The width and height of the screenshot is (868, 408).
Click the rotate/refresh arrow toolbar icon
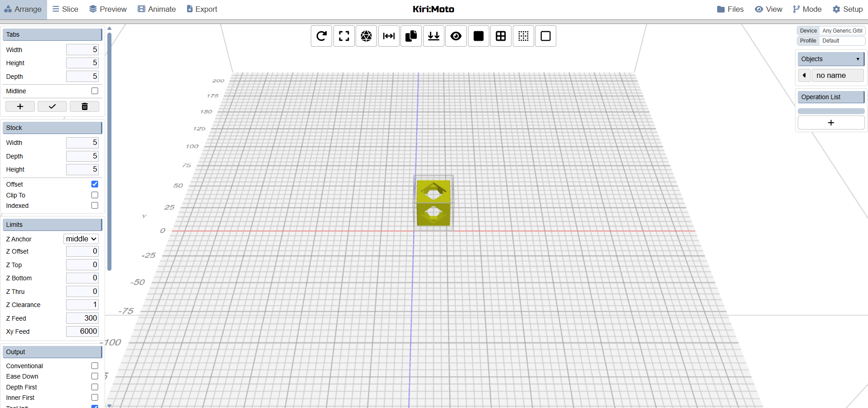322,36
